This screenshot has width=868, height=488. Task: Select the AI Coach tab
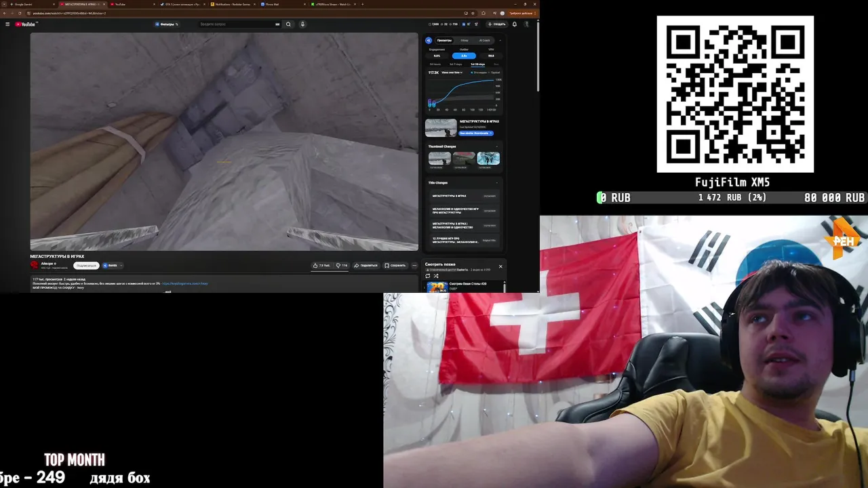pos(484,41)
